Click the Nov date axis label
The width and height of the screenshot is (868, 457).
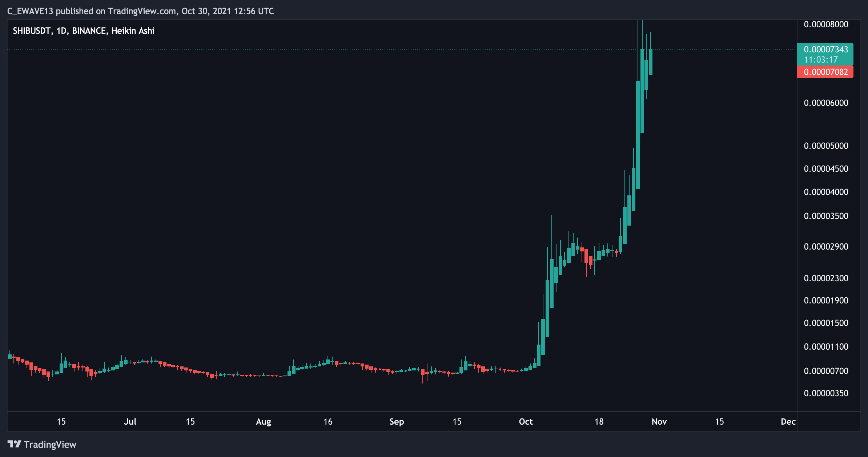tap(659, 422)
